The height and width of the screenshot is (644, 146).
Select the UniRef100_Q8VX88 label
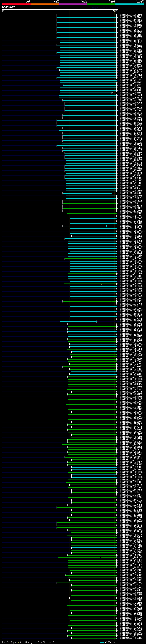pos(131,193)
